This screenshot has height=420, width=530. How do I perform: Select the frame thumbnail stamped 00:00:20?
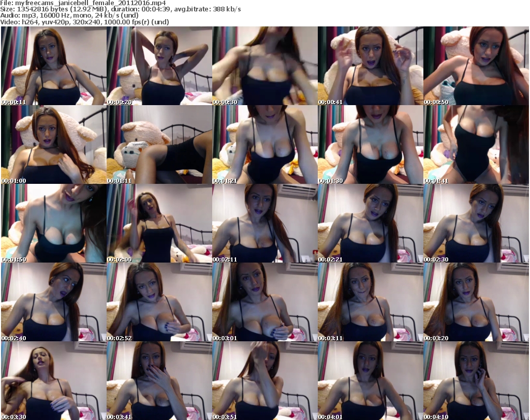[159, 66]
